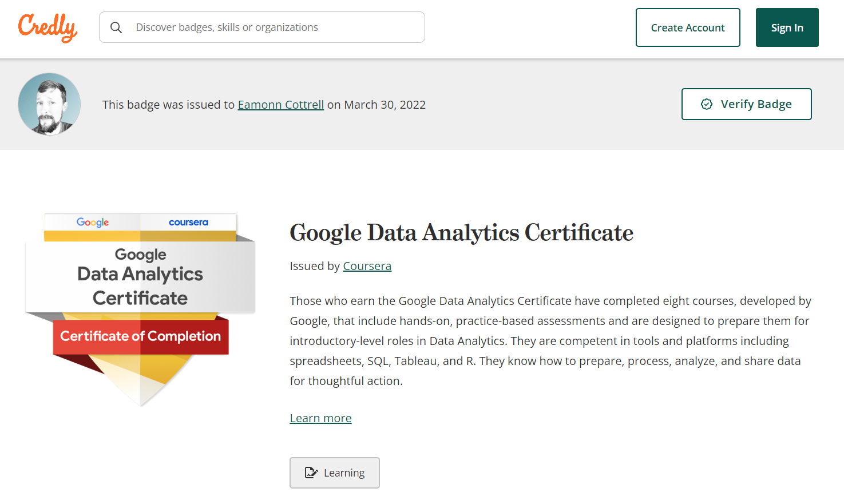Click the pencil icon on Learning tag
Screen dimensions: 844x504
[311, 473]
